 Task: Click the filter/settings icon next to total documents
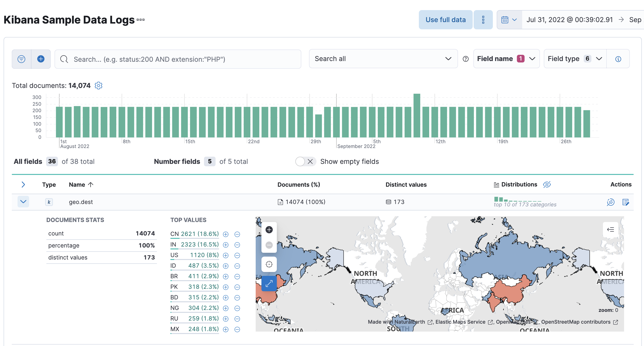click(99, 86)
